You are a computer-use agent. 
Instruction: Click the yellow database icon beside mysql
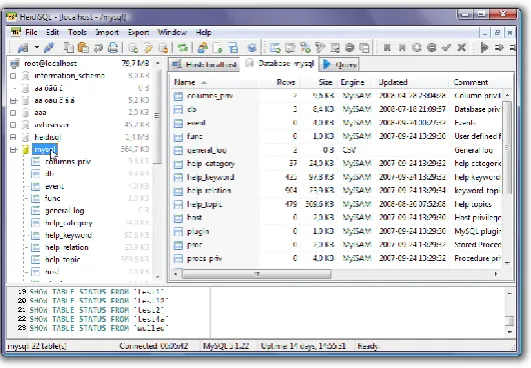pyautogui.click(x=25, y=149)
